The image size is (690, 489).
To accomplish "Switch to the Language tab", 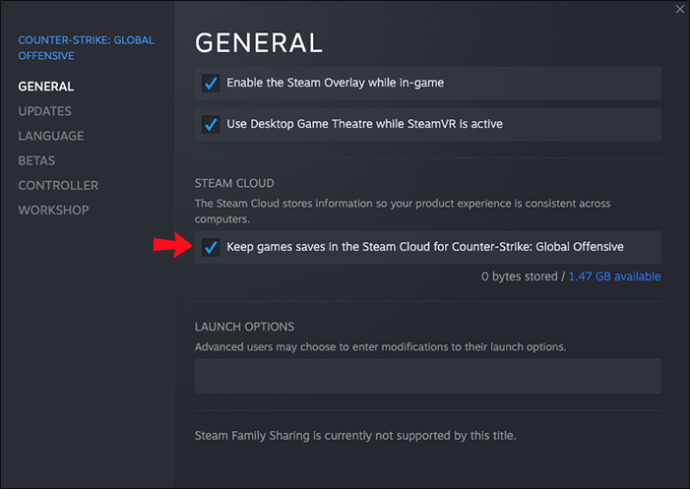I will (50, 136).
